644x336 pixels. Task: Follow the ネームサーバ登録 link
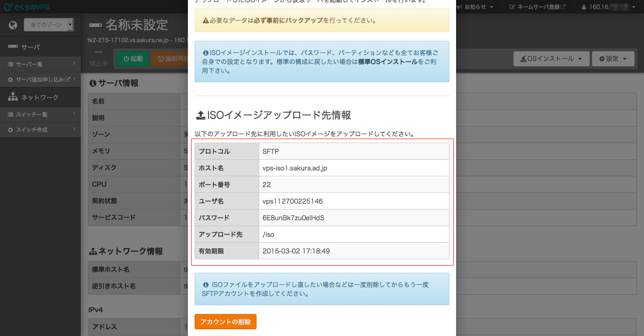pos(538,7)
